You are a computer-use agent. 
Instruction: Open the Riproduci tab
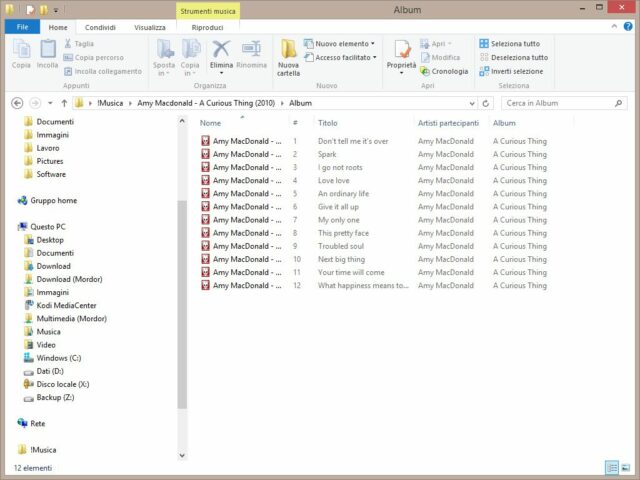(207, 27)
